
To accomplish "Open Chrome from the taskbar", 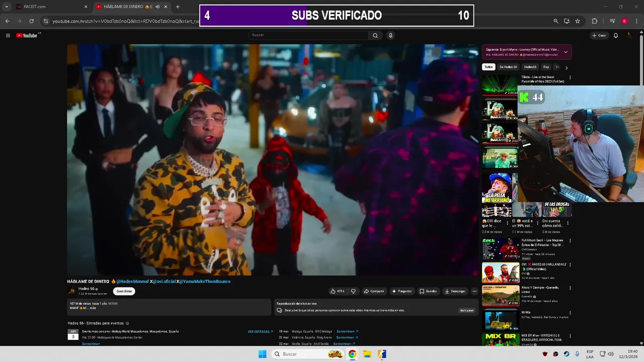I will (x=352, y=354).
